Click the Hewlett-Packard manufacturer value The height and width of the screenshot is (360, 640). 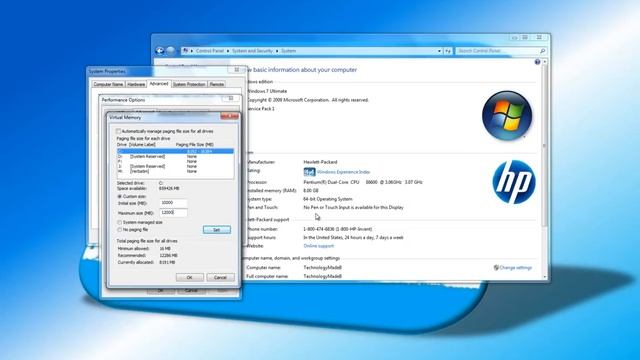click(x=320, y=162)
